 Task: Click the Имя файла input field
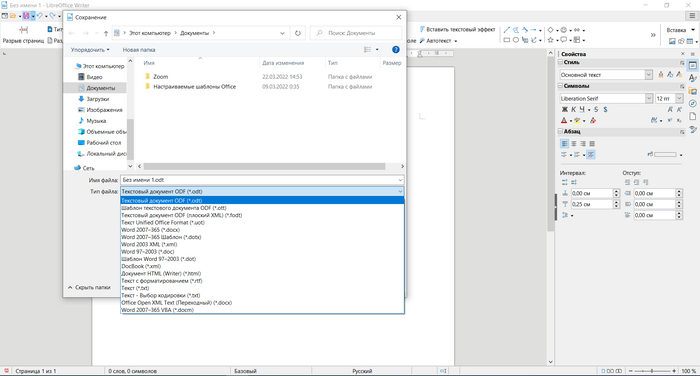coord(262,180)
